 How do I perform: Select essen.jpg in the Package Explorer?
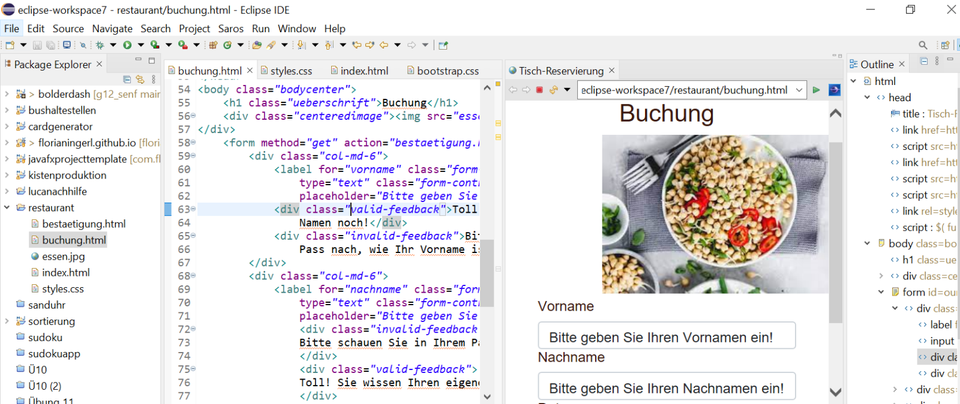(56, 256)
